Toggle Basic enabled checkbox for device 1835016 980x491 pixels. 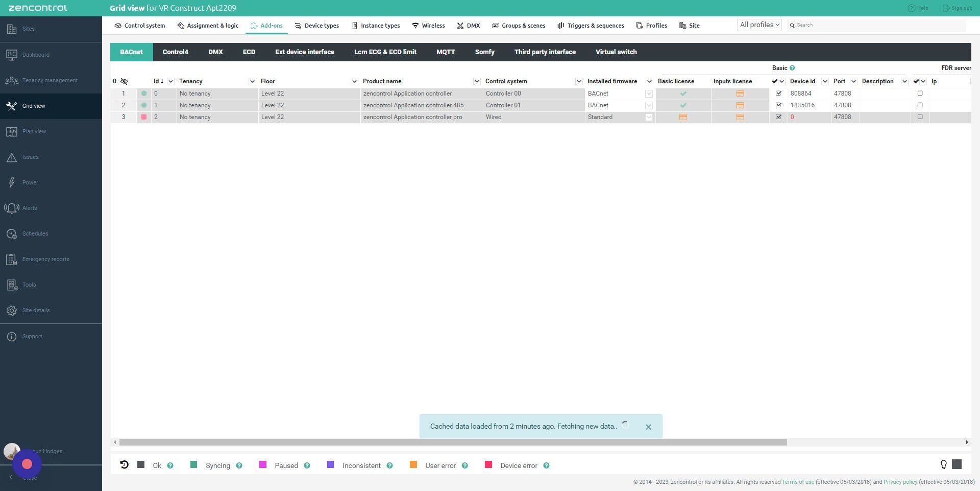pyautogui.click(x=778, y=105)
